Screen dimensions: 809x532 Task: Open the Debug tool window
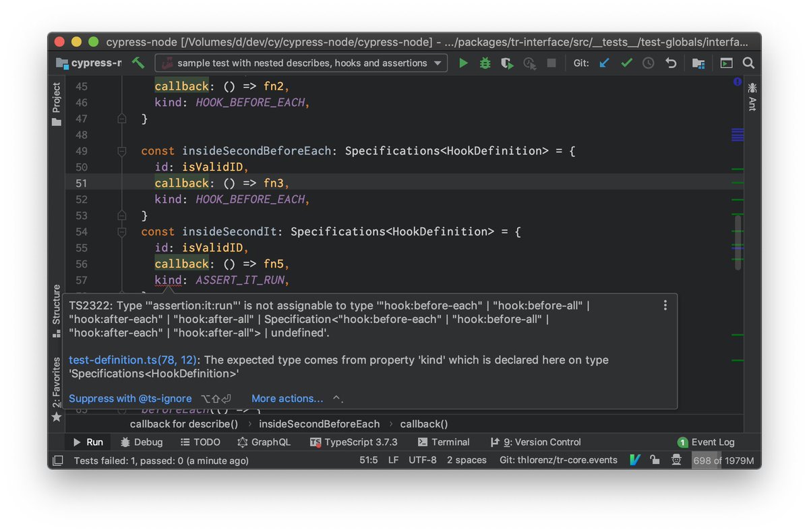point(142,442)
